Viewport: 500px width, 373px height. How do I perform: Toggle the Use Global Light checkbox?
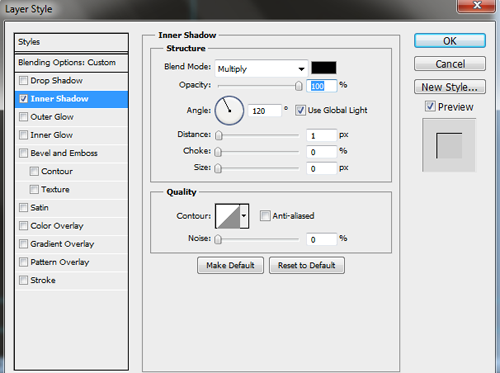click(300, 110)
